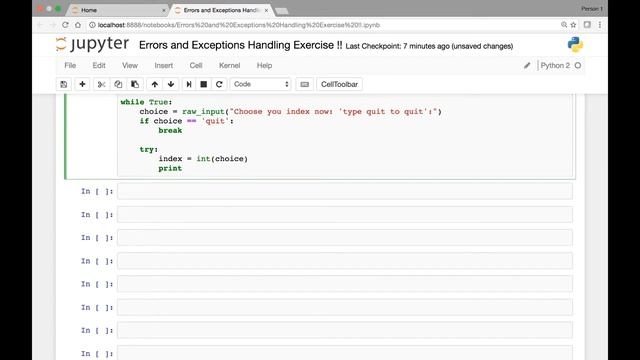Open the zoom magnifier icon in address bar
640x360 pixels.
coord(564,25)
